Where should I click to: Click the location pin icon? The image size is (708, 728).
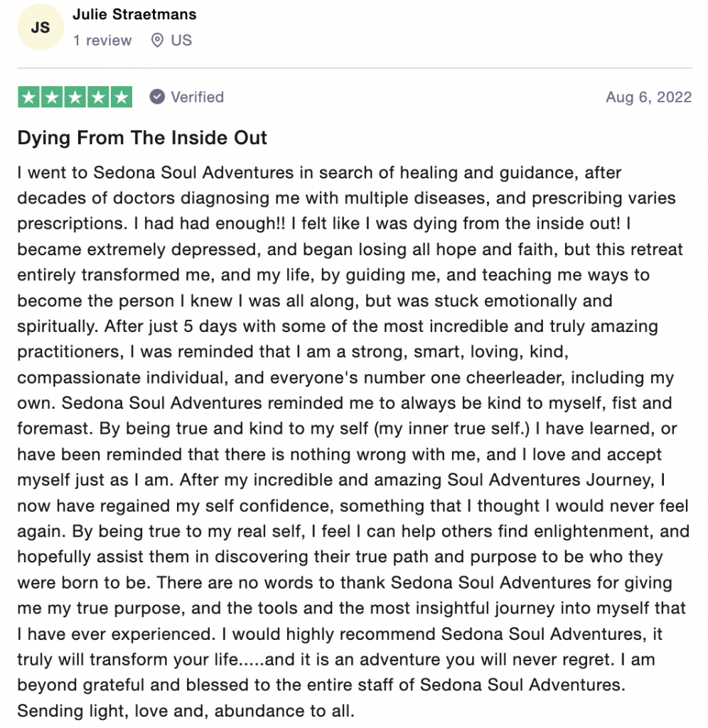tap(157, 41)
